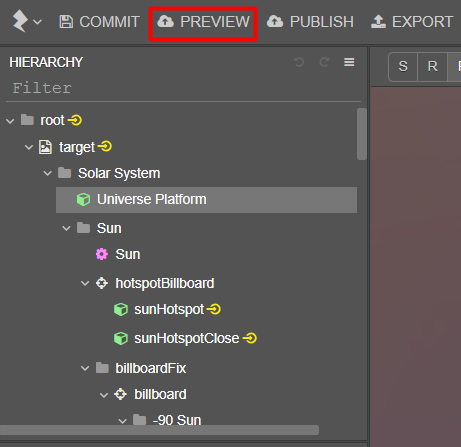Click the EXPORT button
461x447 pixels.
(412, 22)
